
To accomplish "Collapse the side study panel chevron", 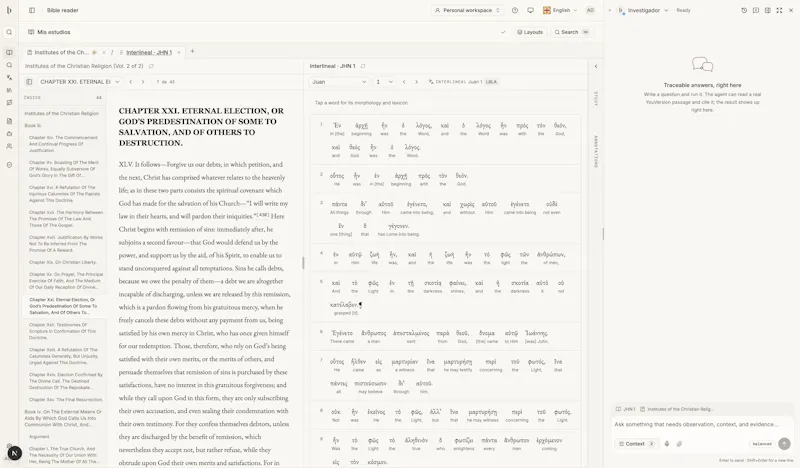I will pyautogui.click(x=595, y=66).
